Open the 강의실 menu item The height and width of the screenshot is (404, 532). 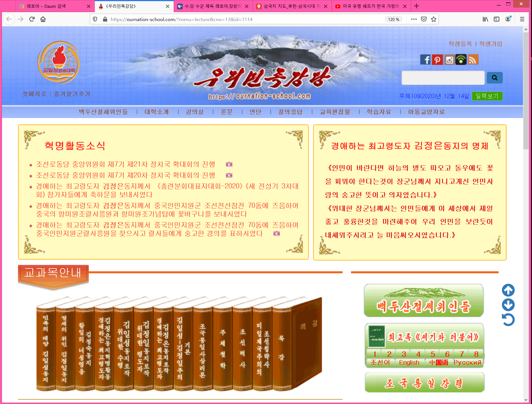pos(194,112)
